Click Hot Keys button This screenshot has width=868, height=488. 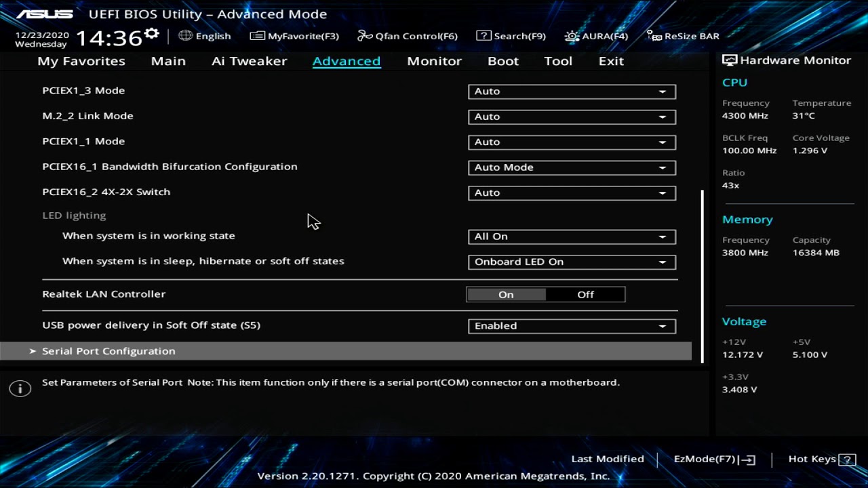tap(821, 459)
